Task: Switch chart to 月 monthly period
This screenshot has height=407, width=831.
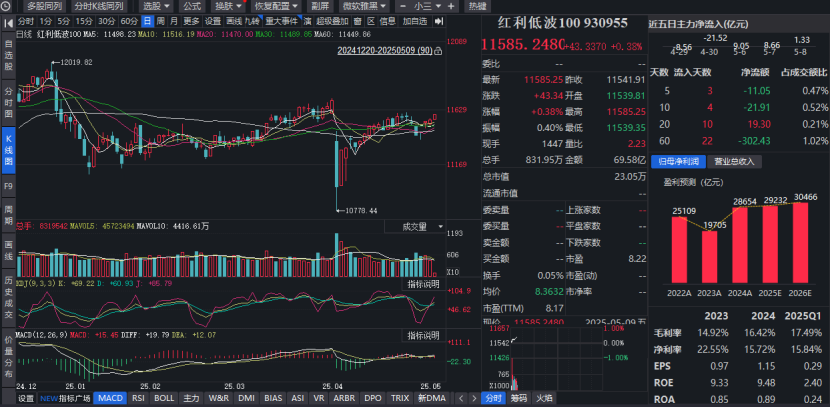Action: pos(174,22)
